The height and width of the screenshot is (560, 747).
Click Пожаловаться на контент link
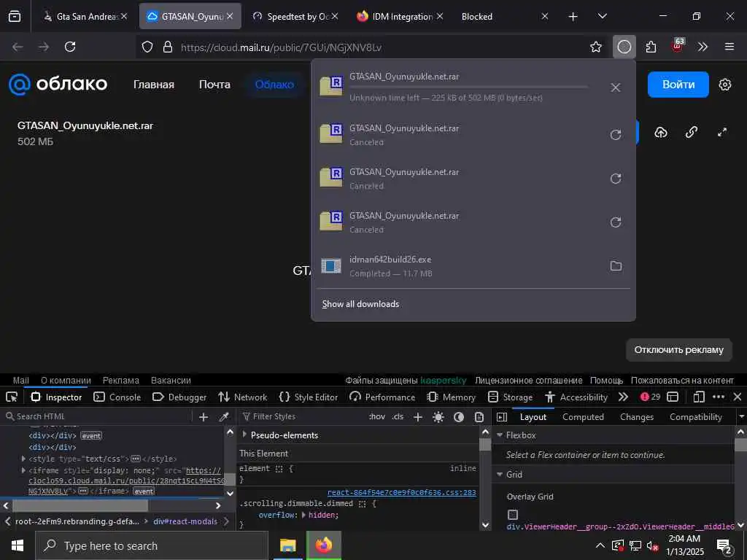point(682,381)
